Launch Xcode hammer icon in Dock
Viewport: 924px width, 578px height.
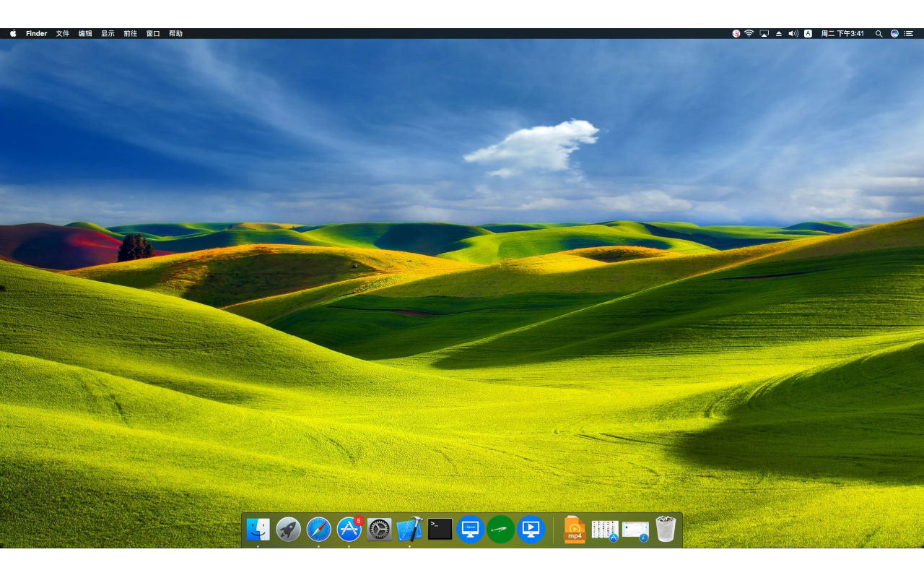click(x=409, y=529)
